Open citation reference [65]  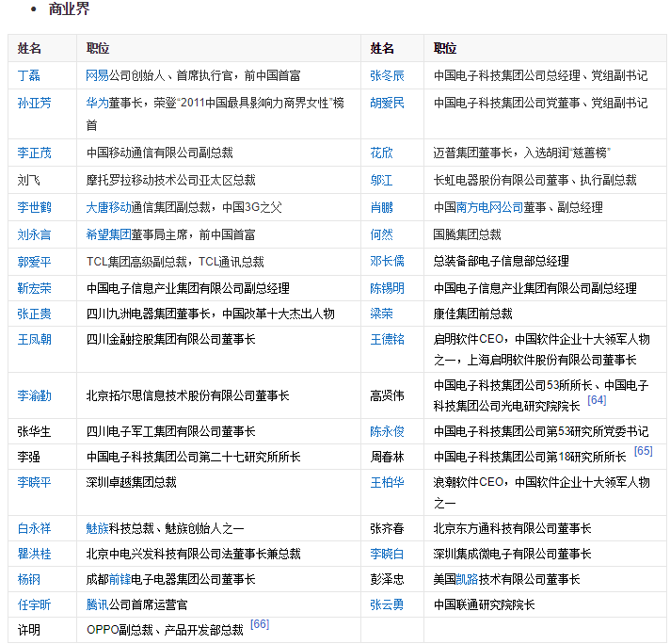pyautogui.click(x=643, y=451)
